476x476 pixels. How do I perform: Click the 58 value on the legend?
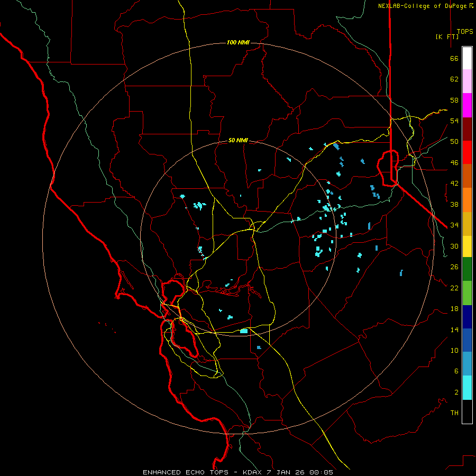454,100
